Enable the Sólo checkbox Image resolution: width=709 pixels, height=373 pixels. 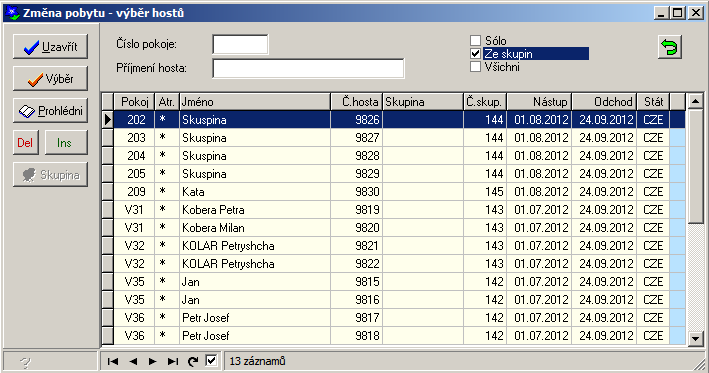coord(475,41)
